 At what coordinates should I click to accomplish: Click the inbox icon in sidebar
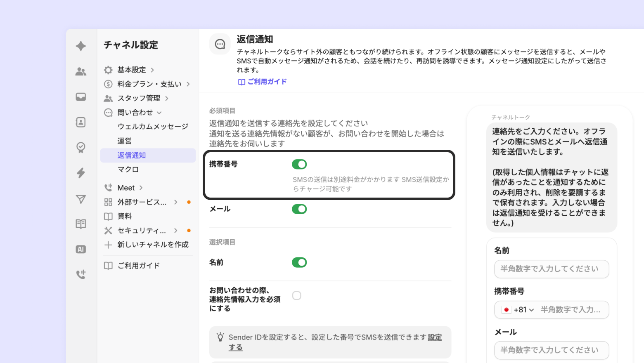81,97
